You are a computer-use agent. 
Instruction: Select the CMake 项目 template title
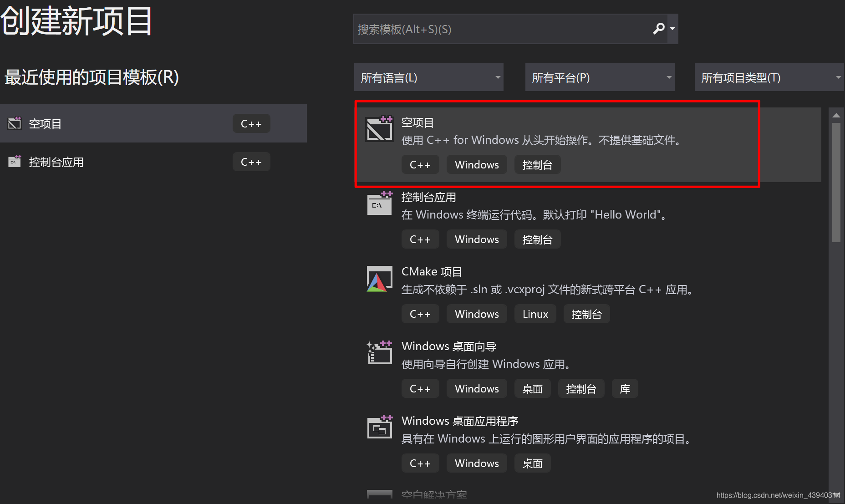[x=432, y=272]
